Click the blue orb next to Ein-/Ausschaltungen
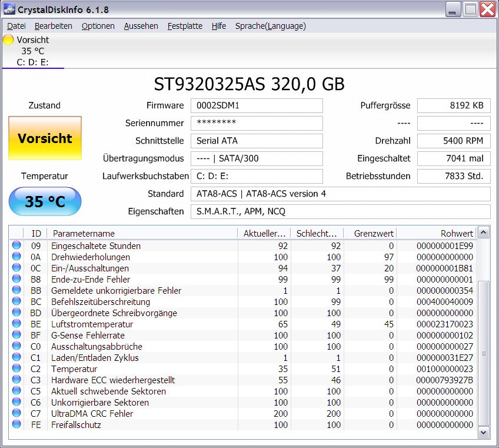 pos(16,267)
